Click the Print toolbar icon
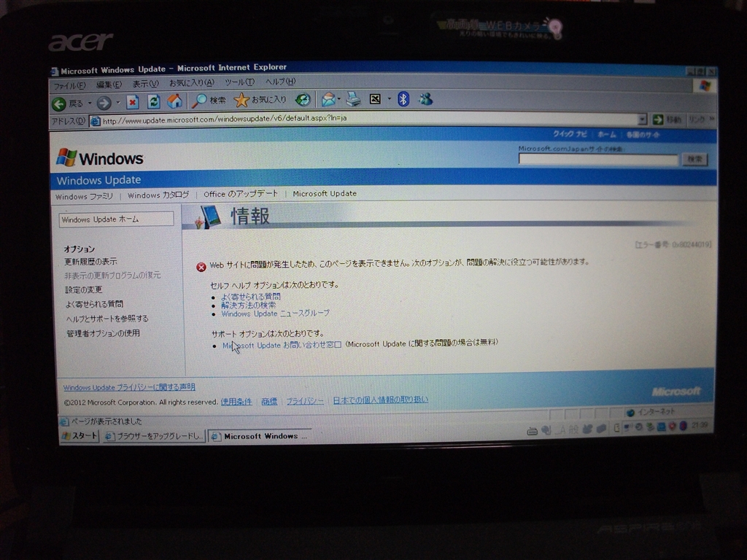The height and width of the screenshot is (560, 747). point(354,99)
